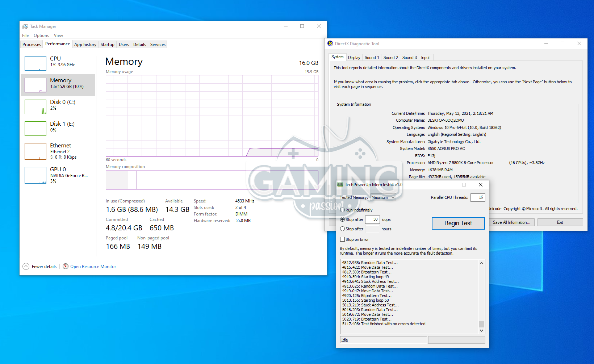
Task: Open the Resource Monitor link
Action: (x=93, y=267)
